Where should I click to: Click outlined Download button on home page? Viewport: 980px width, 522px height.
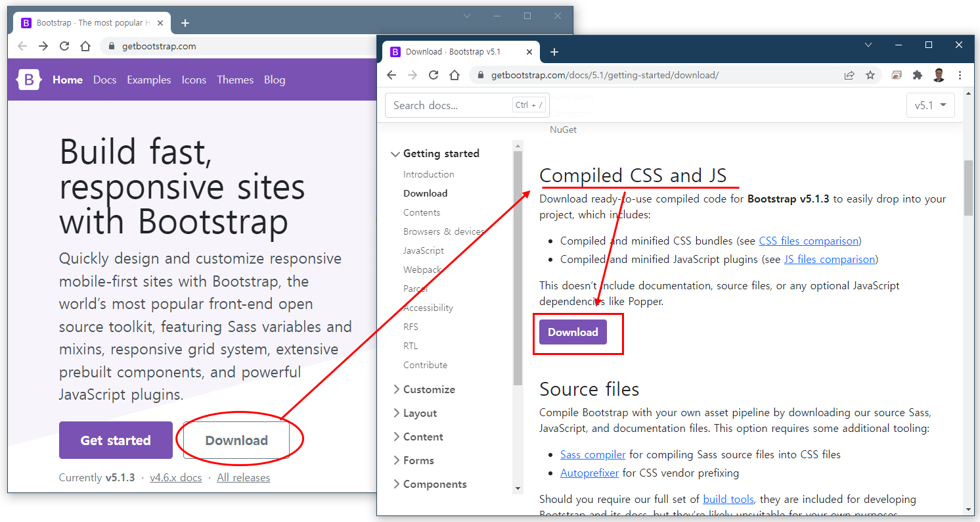tap(236, 440)
